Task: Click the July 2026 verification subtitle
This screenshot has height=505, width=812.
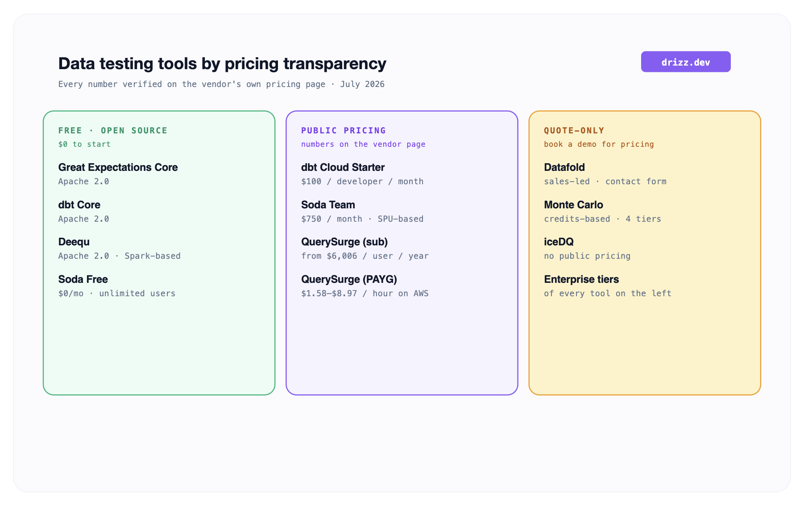Action: (221, 84)
